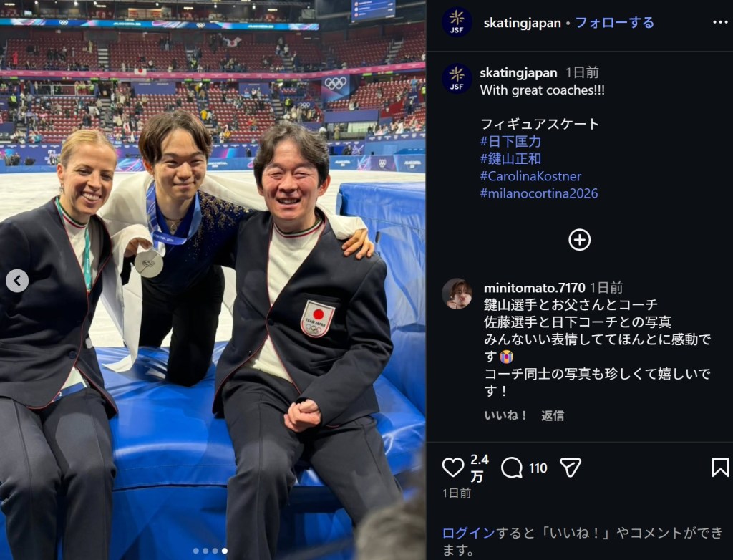This screenshot has height=560, width=733.
Task: Go to previous photo with left arrow
Action: pyautogui.click(x=17, y=281)
